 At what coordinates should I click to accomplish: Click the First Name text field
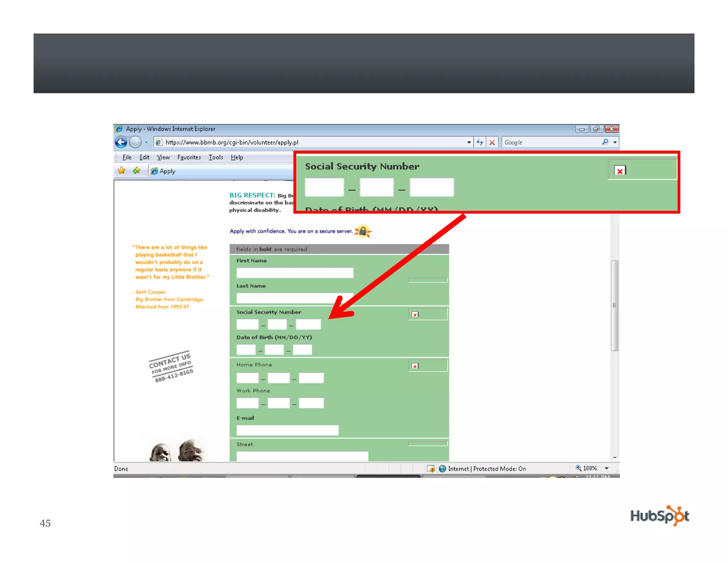[295, 272]
